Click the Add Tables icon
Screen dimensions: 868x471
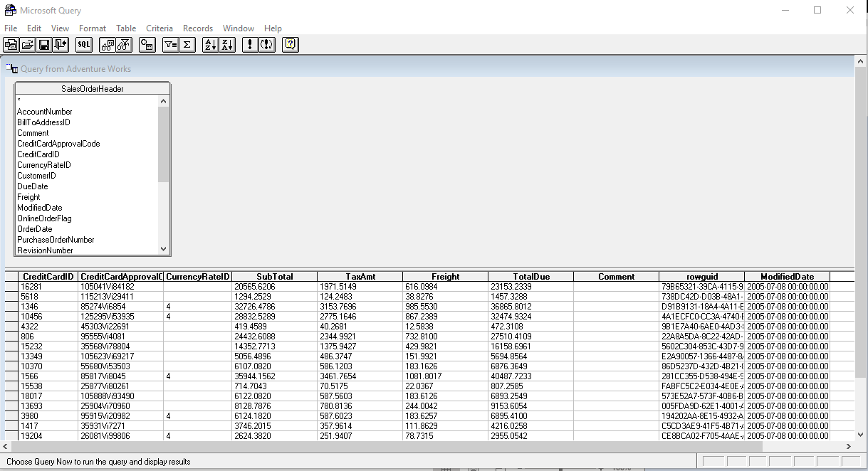[x=147, y=44]
